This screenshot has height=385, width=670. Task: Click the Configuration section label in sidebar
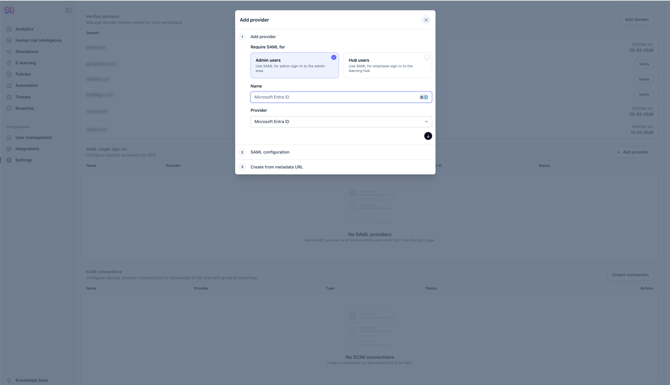[x=18, y=127]
